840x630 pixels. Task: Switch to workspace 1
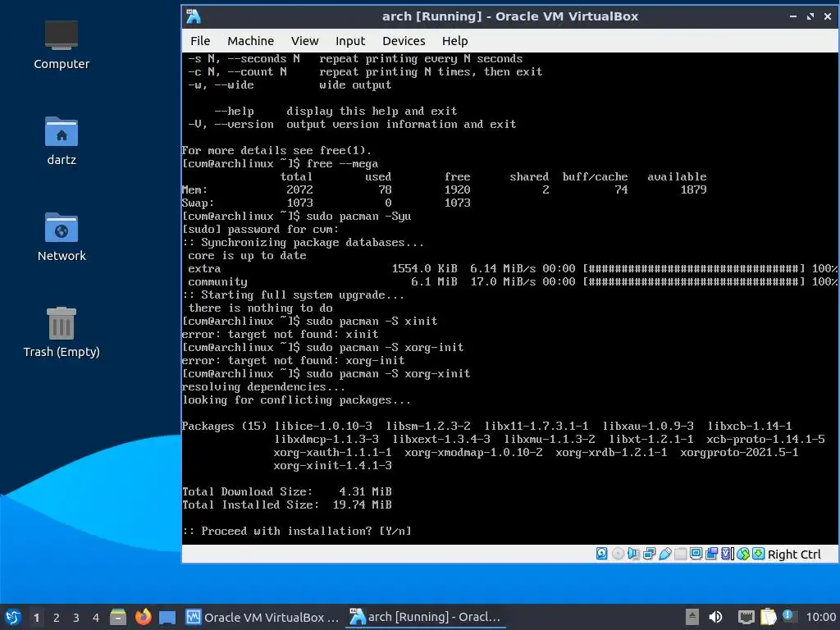pyautogui.click(x=36, y=618)
